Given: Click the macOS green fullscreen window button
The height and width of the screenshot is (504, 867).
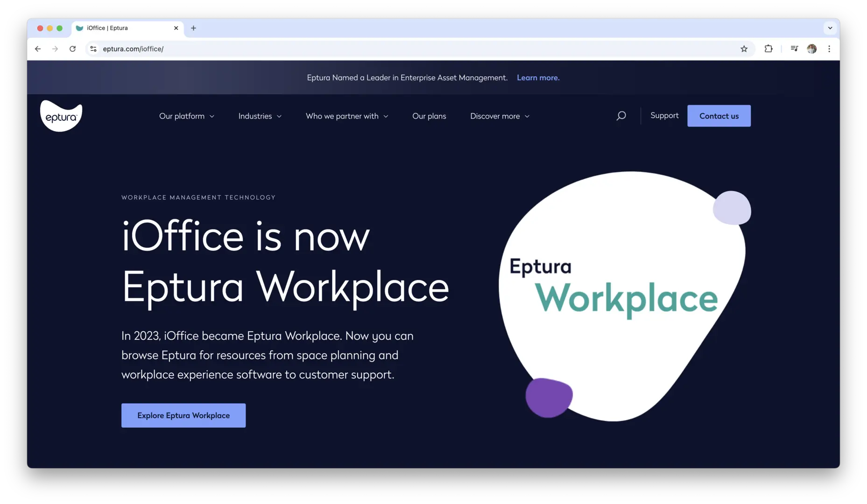Looking at the screenshot, I should click(x=60, y=28).
